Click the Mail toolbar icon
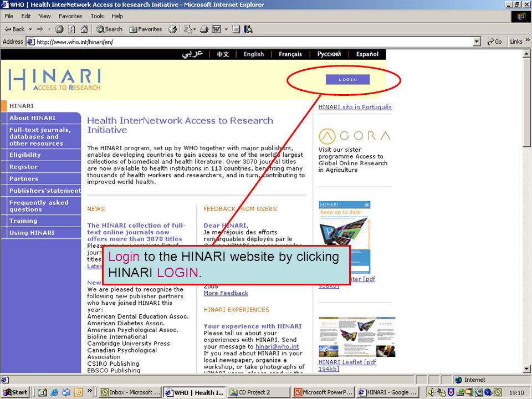 (x=188, y=29)
